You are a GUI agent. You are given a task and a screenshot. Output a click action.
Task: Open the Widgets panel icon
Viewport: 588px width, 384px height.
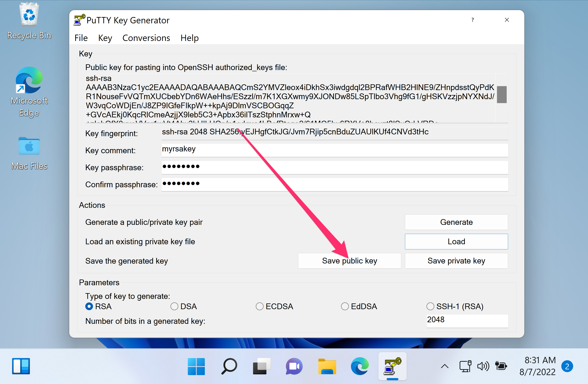(x=21, y=366)
